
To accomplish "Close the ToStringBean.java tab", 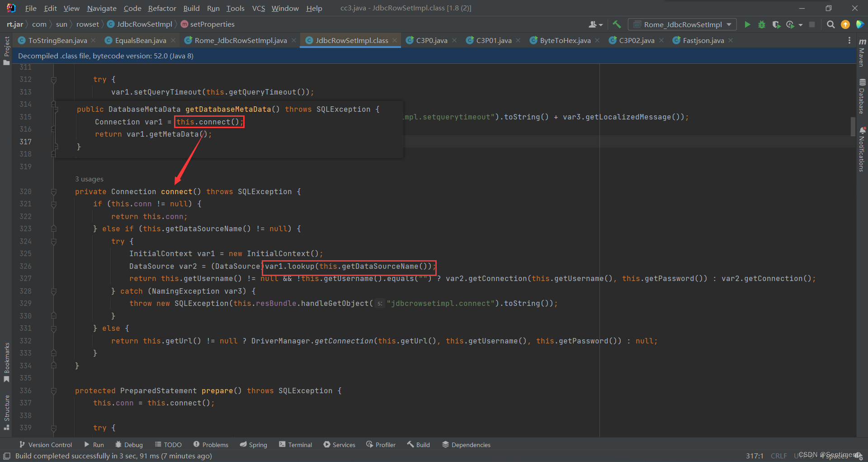I will click(94, 40).
